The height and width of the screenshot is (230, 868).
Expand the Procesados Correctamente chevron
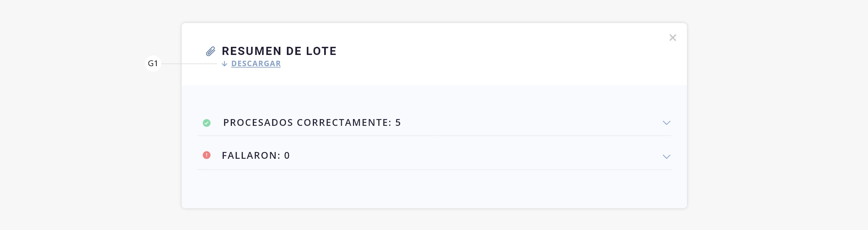coord(667,123)
